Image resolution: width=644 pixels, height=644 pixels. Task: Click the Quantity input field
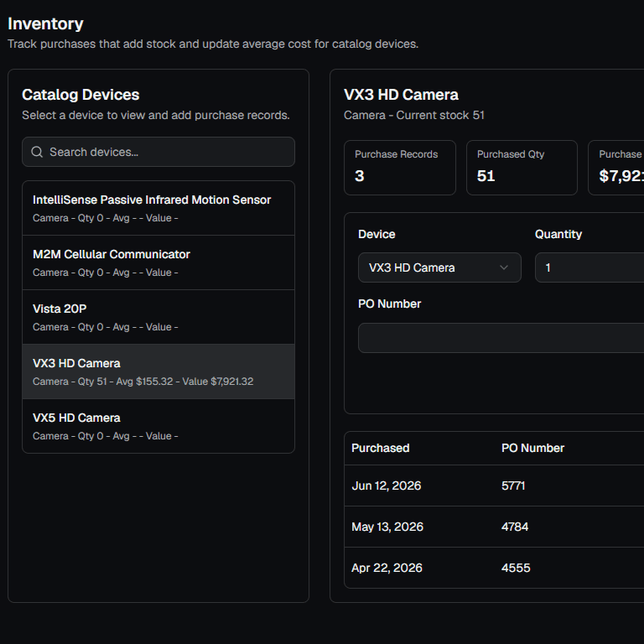[x=589, y=267]
